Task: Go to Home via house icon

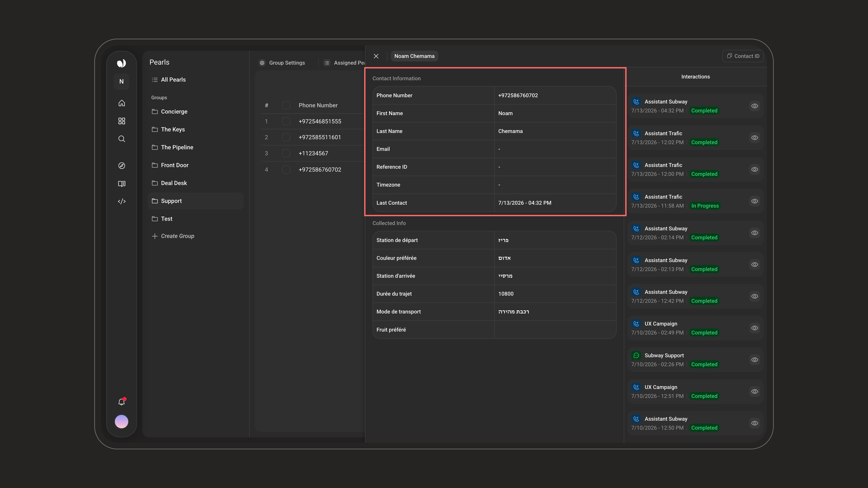Action: point(122,103)
